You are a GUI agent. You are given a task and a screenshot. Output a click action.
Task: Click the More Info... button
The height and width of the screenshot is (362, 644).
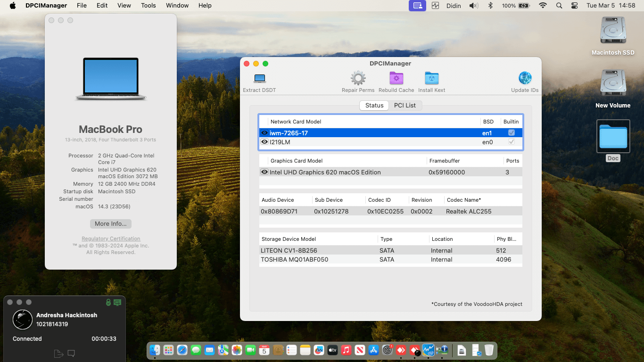[x=111, y=224]
